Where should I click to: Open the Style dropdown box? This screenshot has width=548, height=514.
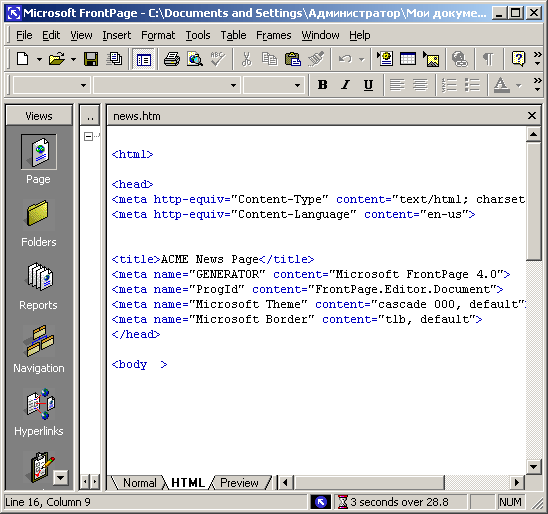[50, 85]
